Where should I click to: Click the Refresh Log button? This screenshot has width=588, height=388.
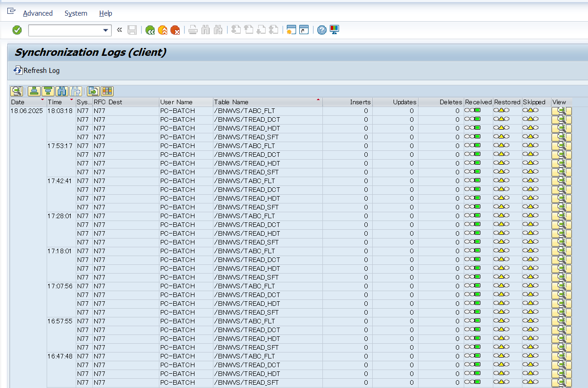pyautogui.click(x=36, y=71)
